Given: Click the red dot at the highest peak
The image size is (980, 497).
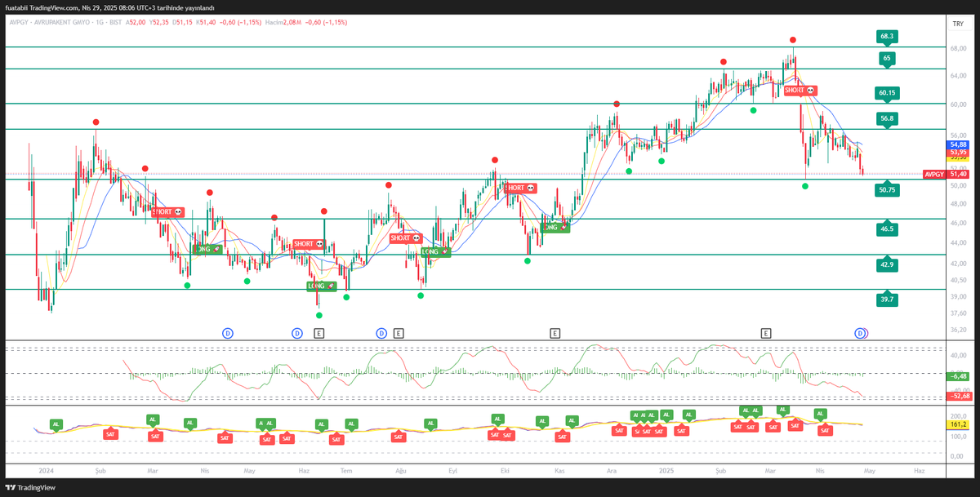Looking at the screenshot, I should point(792,40).
